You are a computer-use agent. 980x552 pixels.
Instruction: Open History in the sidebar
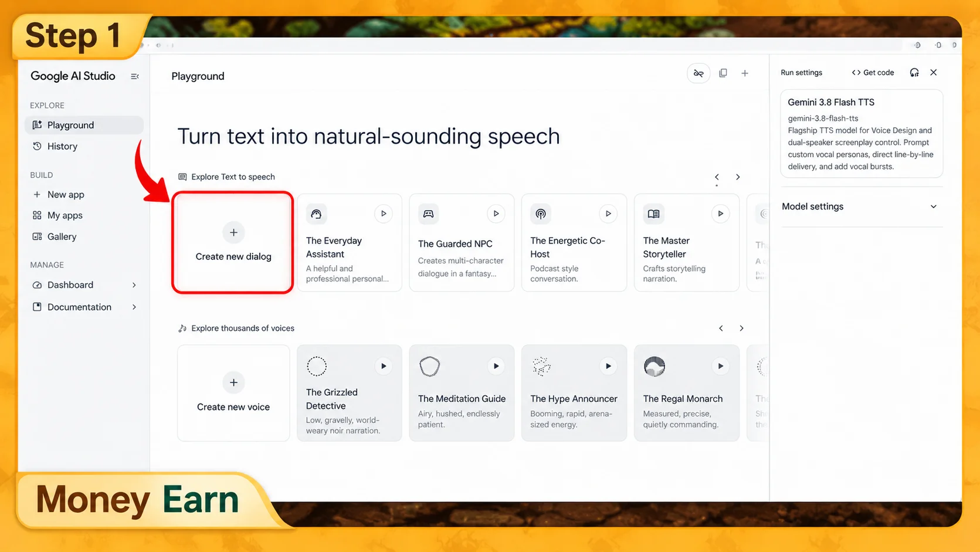click(x=84, y=146)
